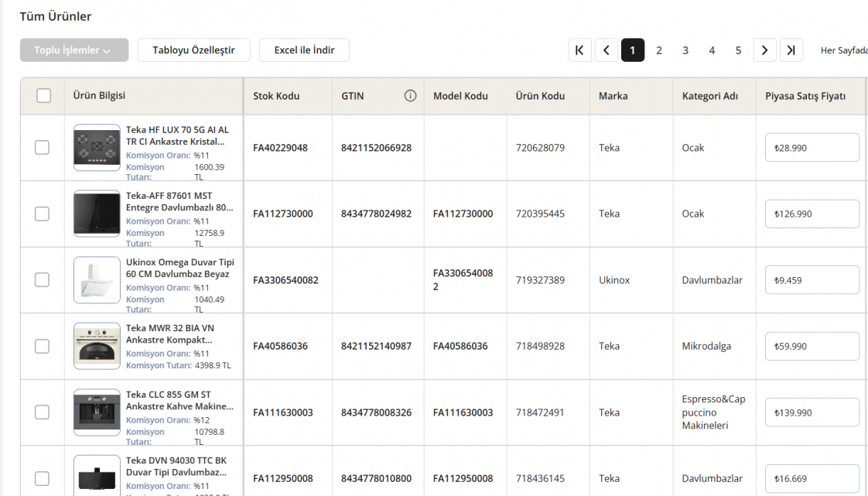Open Ukinox Omega davlumbaz product image
868x496 pixels.
[97, 279]
